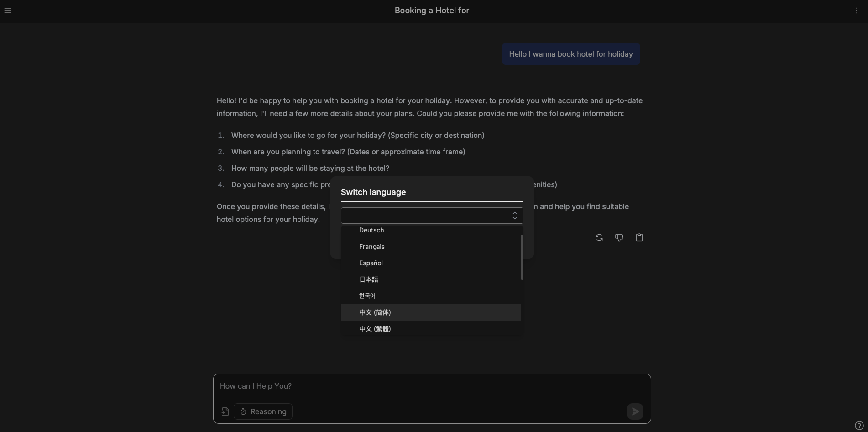Image resolution: width=868 pixels, height=432 pixels.
Task: Open the hamburger sidebar menu
Action: pyautogui.click(x=8, y=11)
